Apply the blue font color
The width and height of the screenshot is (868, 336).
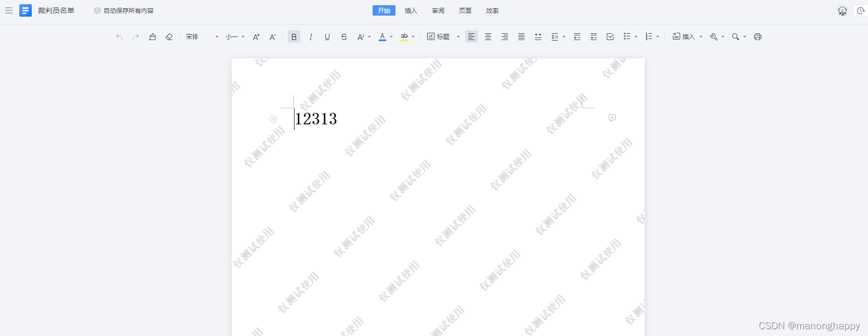(382, 37)
